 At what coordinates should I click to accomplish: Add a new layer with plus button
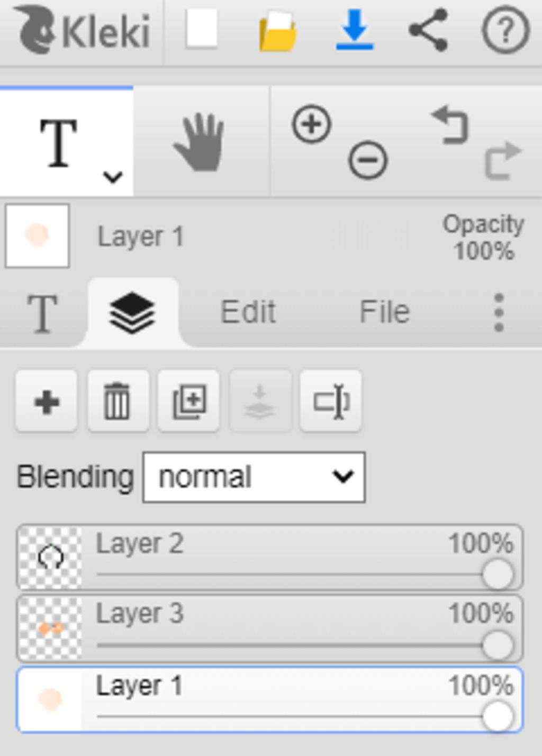(x=47, y=402)
